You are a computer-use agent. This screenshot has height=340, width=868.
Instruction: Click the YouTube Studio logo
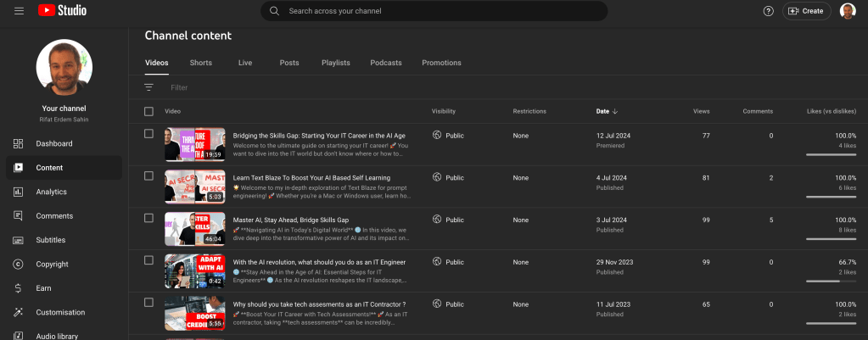(x=63, y=10)
